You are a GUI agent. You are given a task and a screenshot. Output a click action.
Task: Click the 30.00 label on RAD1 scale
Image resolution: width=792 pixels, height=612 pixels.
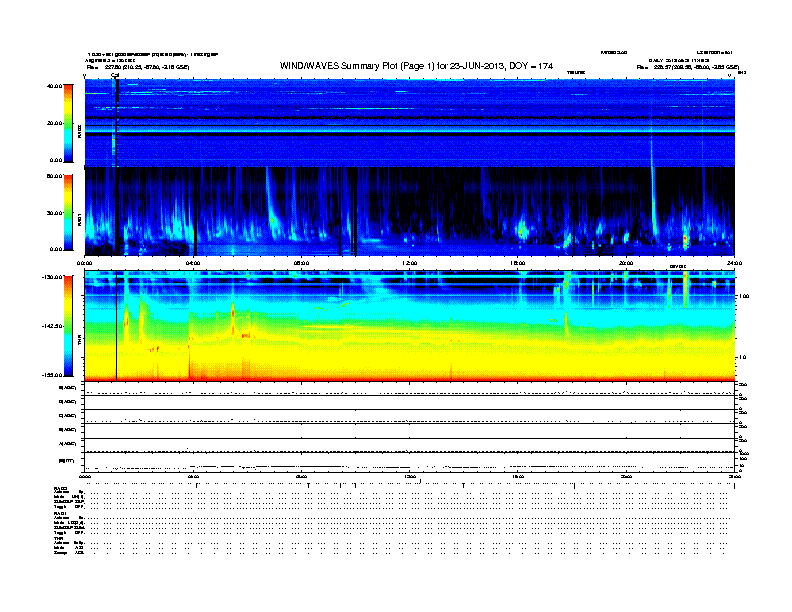(54, 213)
